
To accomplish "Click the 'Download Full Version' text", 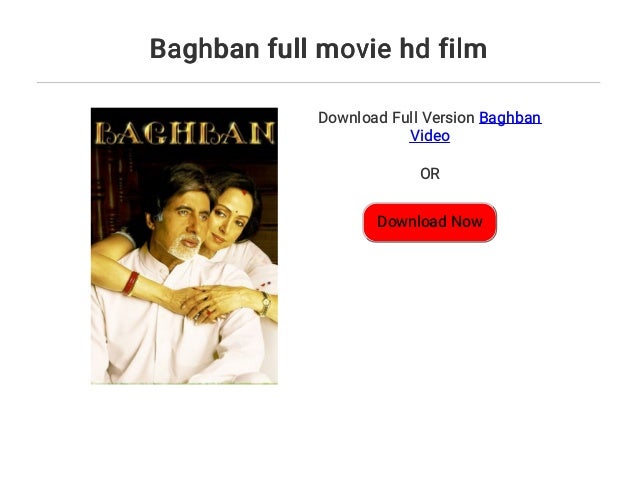I will [x=396, y=118].
